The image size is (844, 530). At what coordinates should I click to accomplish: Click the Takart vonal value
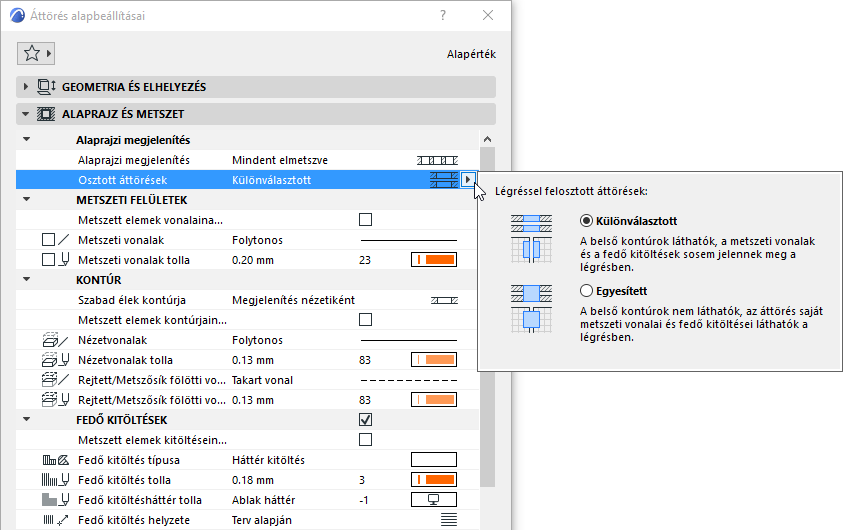pyautogui.click(x=262, y=380)
